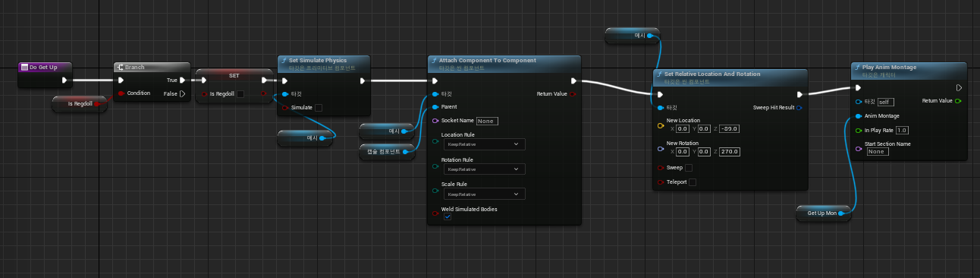The height and width of the screenshot is (278, 980).
Task: Select Set Relative Location And Rotation title
Action: (x=711, y=74)
